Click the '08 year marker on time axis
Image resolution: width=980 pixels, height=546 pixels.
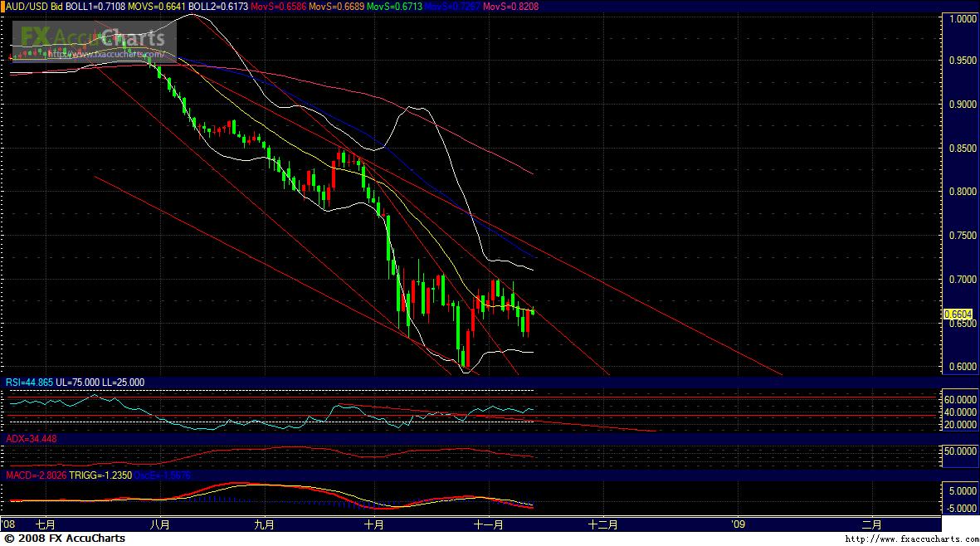pyautogui.click(x=9, y=524)
